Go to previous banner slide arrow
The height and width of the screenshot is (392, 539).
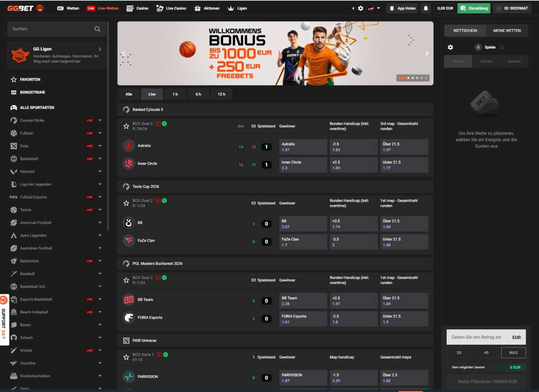click(124, 53)
